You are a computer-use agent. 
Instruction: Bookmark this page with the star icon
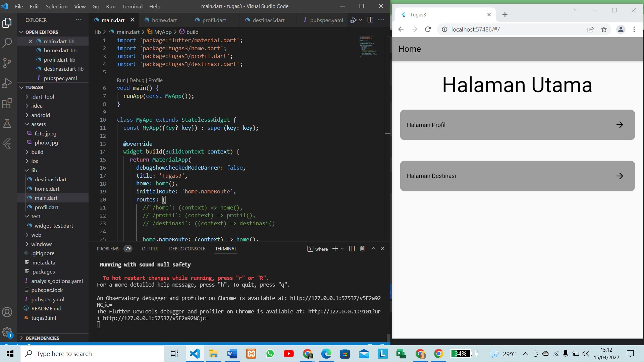click(604, 29)
